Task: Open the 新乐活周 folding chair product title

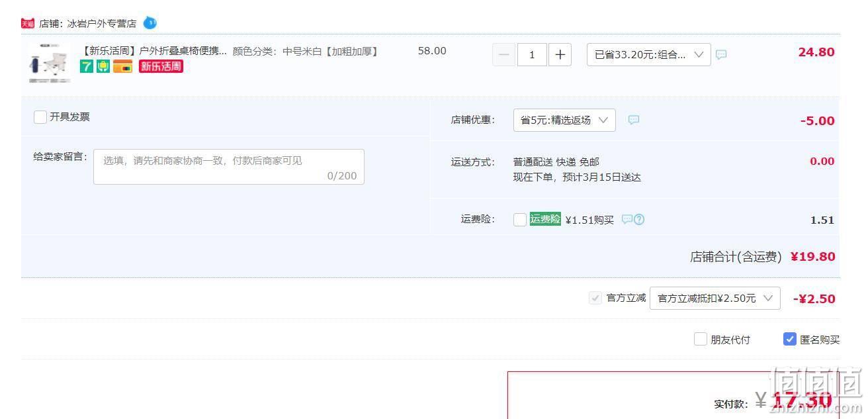Action: [153, 51]
